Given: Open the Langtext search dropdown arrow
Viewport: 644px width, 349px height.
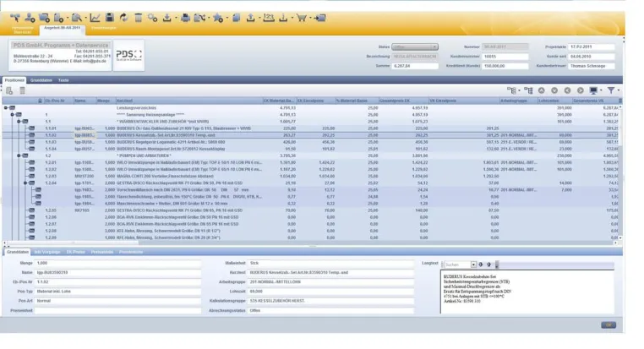Looking at the screenshot, I should click(473, 264).
